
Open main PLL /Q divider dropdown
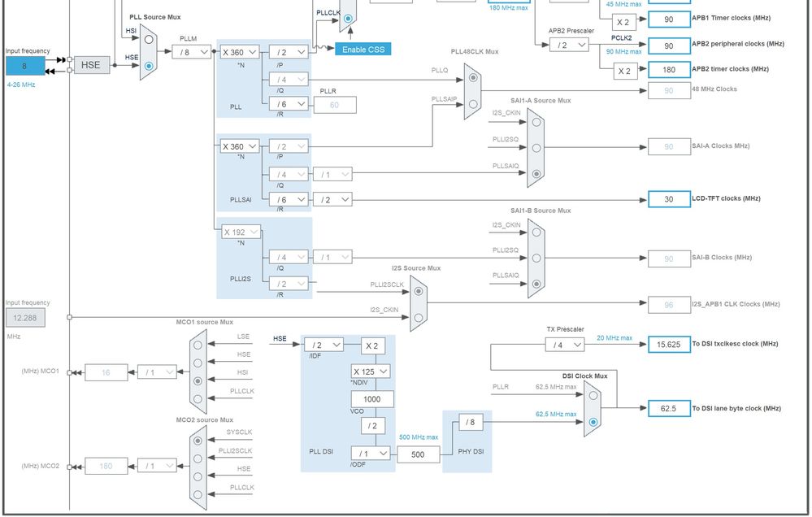[x=289, y=80]
